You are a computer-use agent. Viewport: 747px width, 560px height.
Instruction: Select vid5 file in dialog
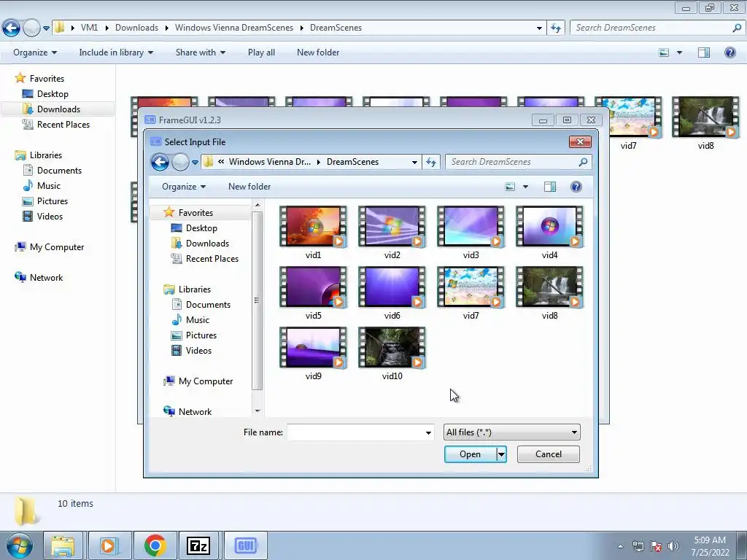pyautogui.click(x=313, y=287)
